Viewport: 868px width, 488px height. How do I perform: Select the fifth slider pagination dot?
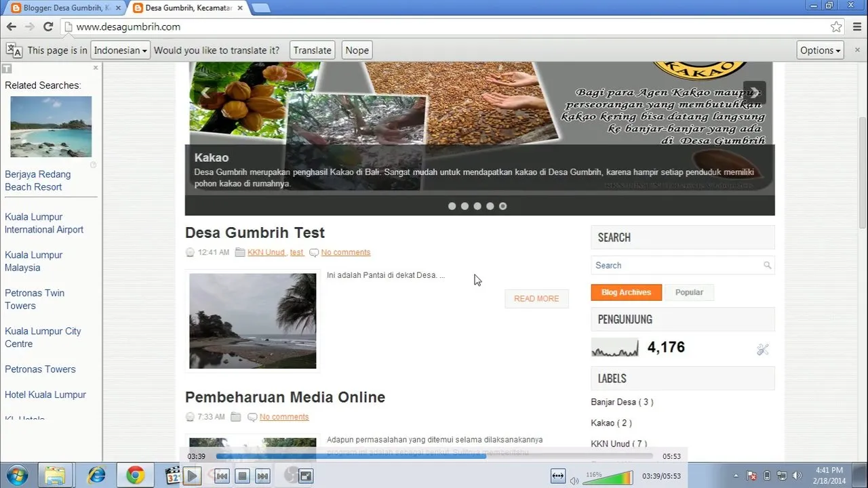[502, 206]
